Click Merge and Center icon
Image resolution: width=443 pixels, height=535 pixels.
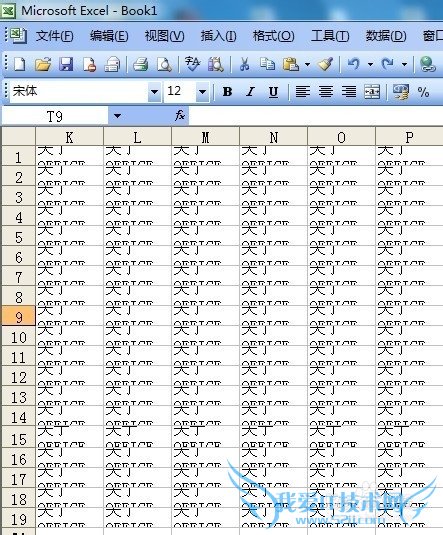372,91
